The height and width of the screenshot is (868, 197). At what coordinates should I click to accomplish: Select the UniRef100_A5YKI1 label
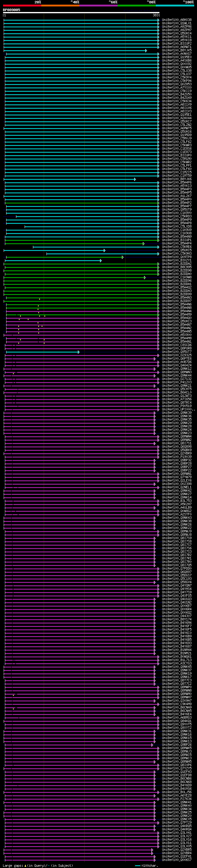click(x=177, y=37)
